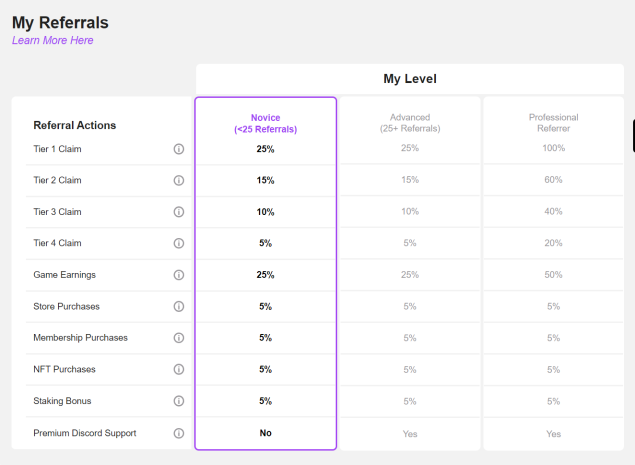Image resolution: width=635 pixels, height=465 pixels.
Task: Click Advanced Tier 1 Claim value 25%
Action: point(410,148)
